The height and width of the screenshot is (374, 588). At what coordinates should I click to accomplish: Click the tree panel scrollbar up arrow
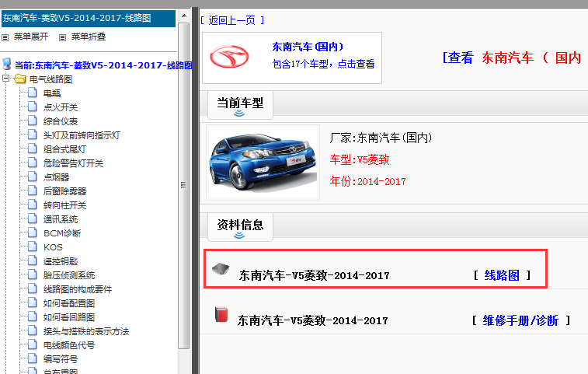[184, 16]
